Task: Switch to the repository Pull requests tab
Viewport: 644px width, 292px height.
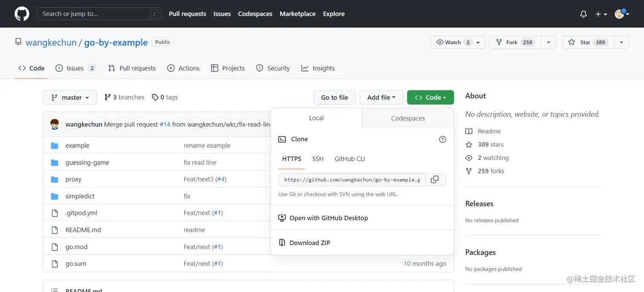Action: click(x=132, y=68)
